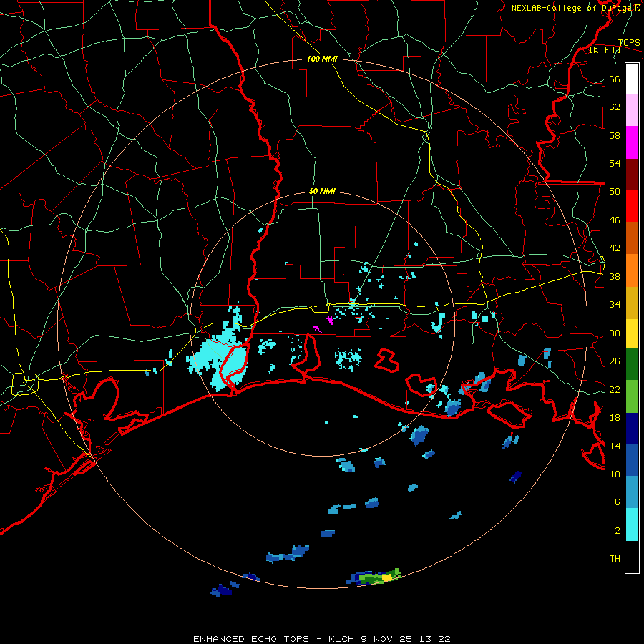
Task: Click the white swatch in the tops legend
Action: click(632, 79)
